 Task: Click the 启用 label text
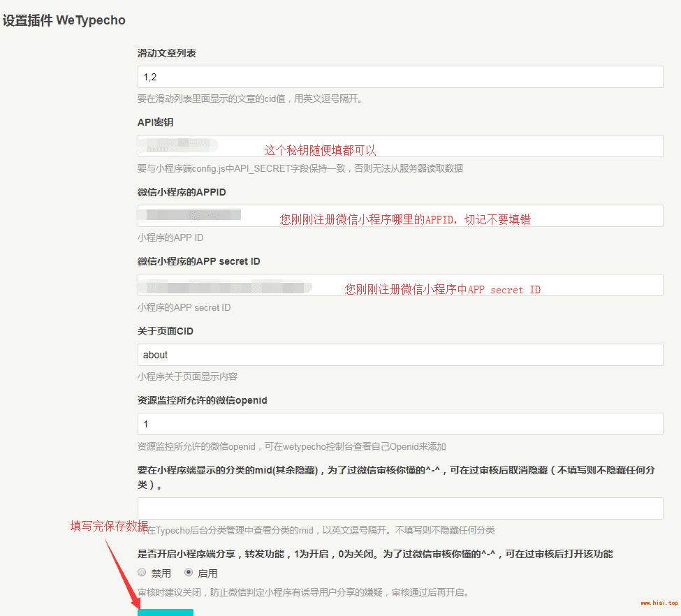pyautogui.click(x=208, y=573)
